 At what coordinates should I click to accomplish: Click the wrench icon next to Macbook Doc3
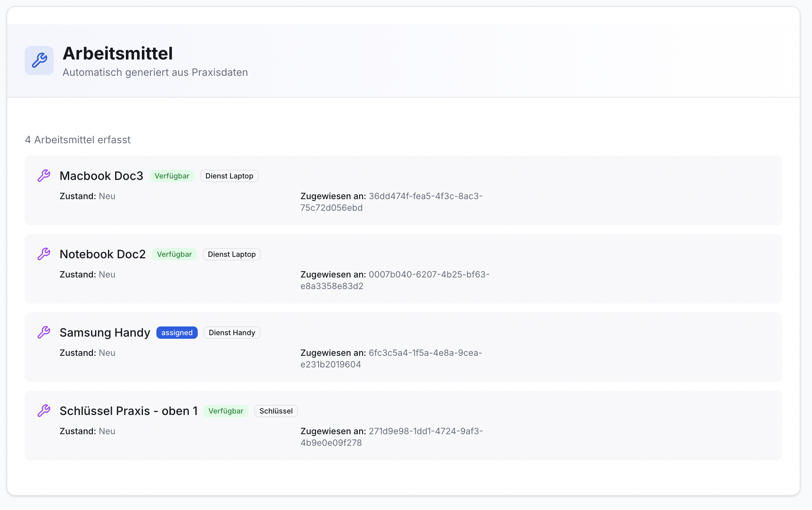(x=44, y=176)
